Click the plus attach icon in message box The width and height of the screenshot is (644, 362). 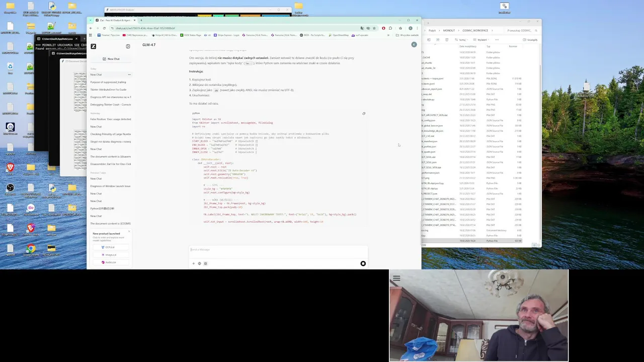click(x=193, y=263)
